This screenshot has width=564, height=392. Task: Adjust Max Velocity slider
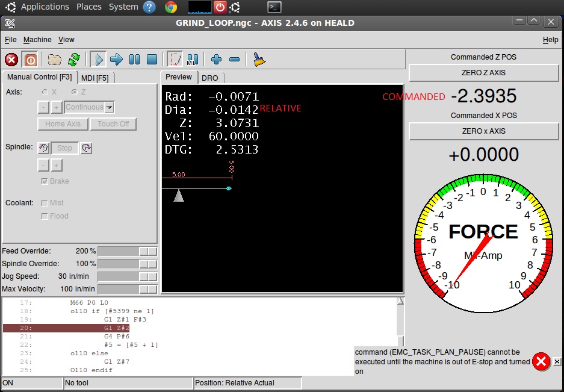tap(128, 289)
